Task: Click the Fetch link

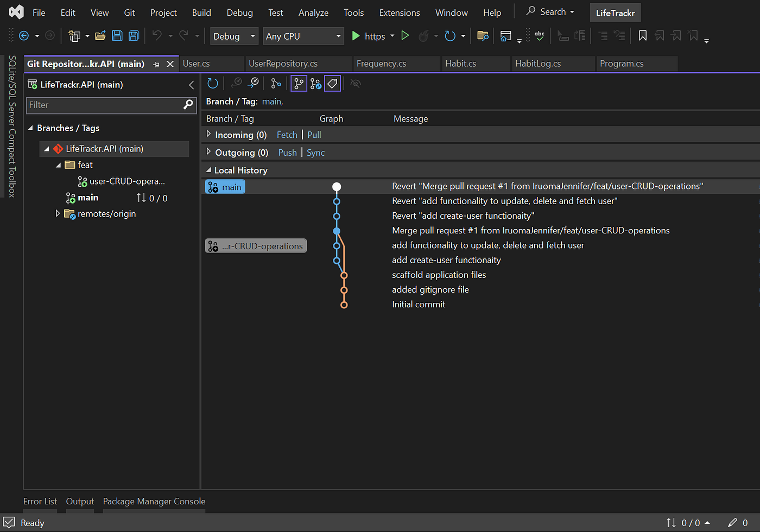Action: click(287, 135)
